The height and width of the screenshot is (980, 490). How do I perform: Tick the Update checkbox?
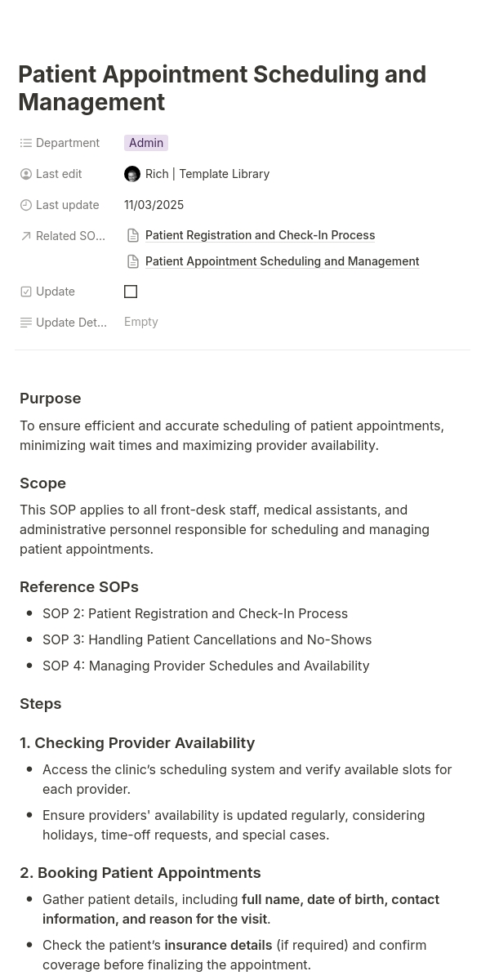click(x=131, y=292)
